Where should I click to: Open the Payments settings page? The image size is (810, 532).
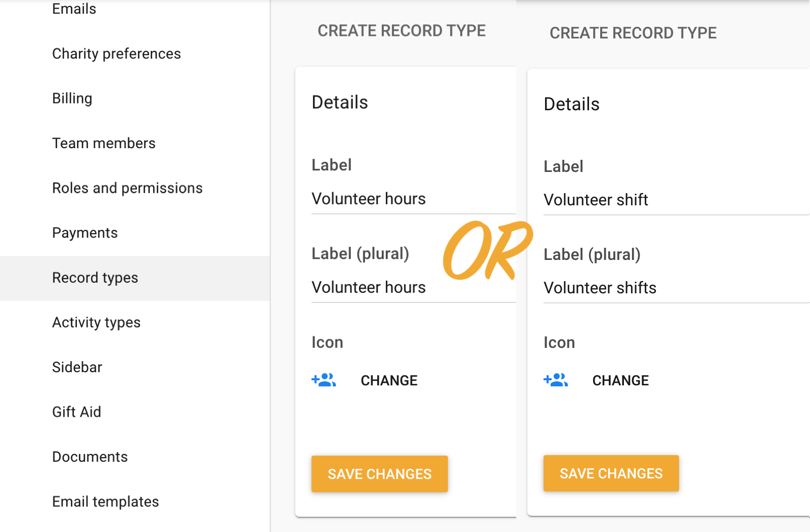tap(85, 233)
